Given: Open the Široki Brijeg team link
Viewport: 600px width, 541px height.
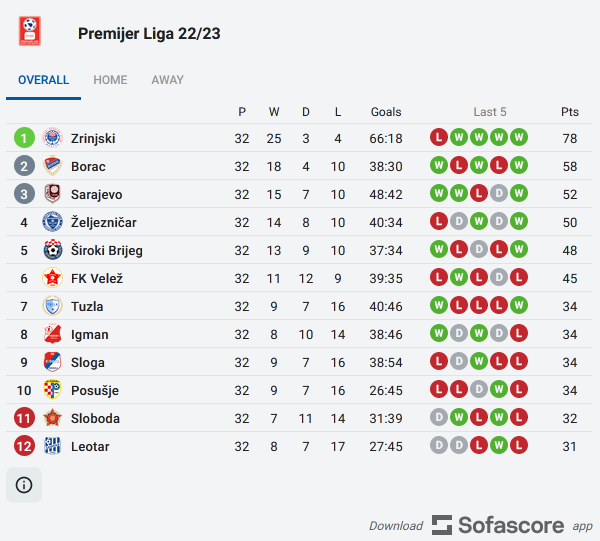Looking at the screenshot, I should click(x=107, y=250).
